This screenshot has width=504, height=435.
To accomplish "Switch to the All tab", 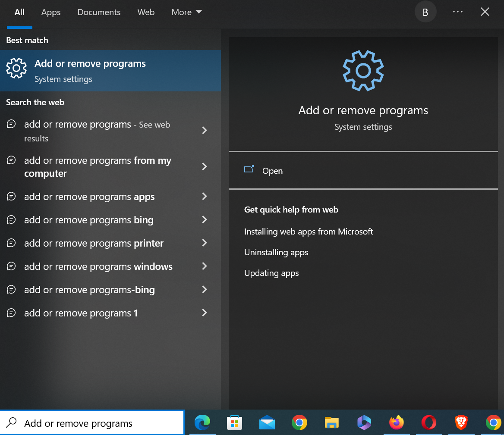I will pyautogui.click(x=19, y=12).
